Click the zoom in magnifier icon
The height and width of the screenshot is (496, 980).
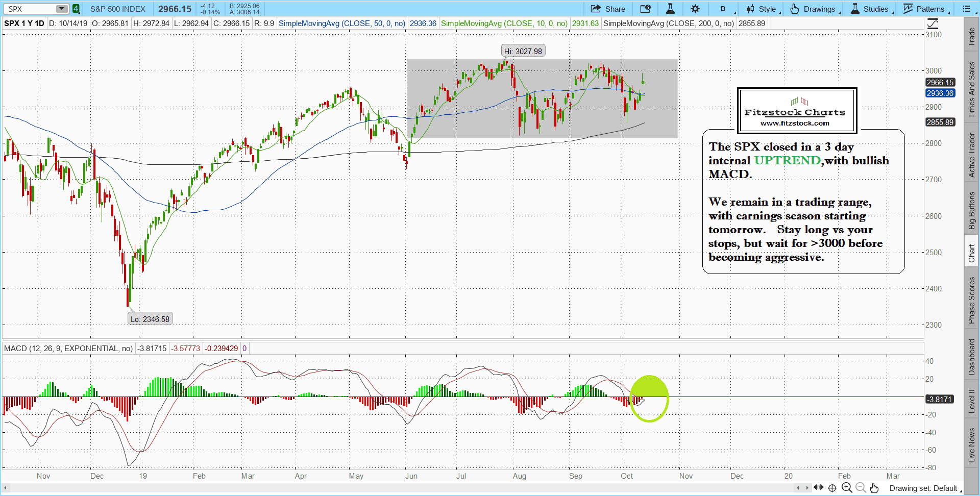click(x=847, y=488)
